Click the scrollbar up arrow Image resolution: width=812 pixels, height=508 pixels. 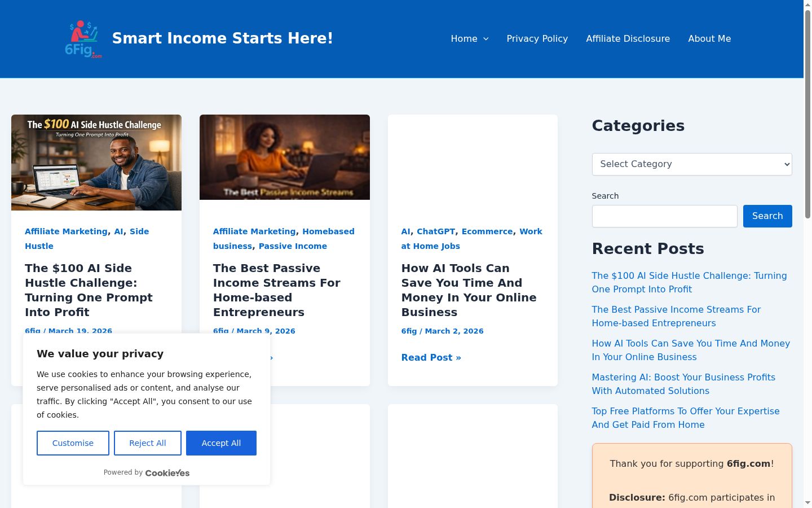click(x=807, y=5)
